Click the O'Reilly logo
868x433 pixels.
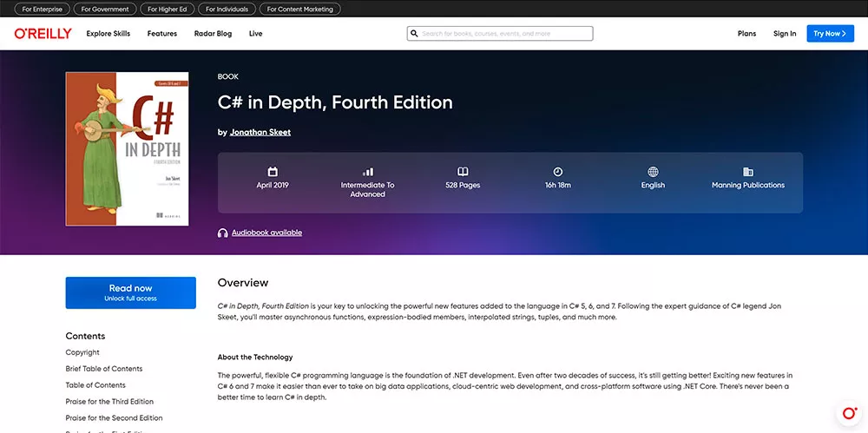[43, 33]
